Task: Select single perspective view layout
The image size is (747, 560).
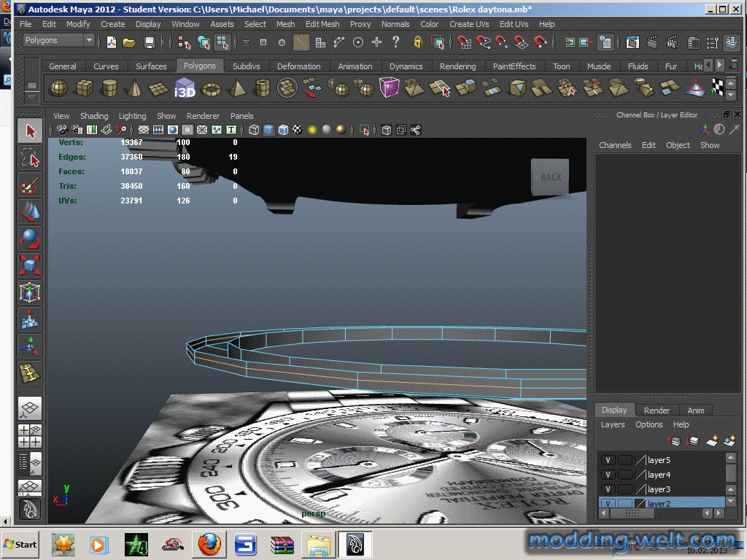Action: pyautogui.click(x=30, y=408)
